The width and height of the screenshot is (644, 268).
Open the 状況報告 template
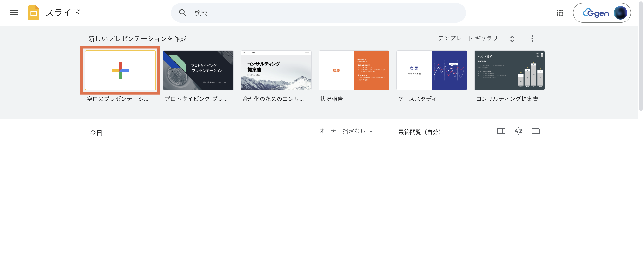pyautogui.click(x=354, y=70)
